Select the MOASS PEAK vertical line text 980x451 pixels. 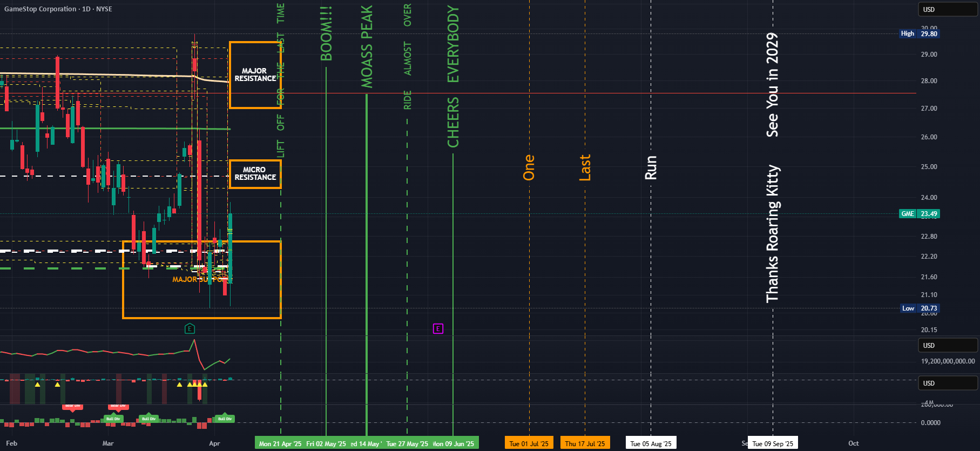tap(367, 46)
